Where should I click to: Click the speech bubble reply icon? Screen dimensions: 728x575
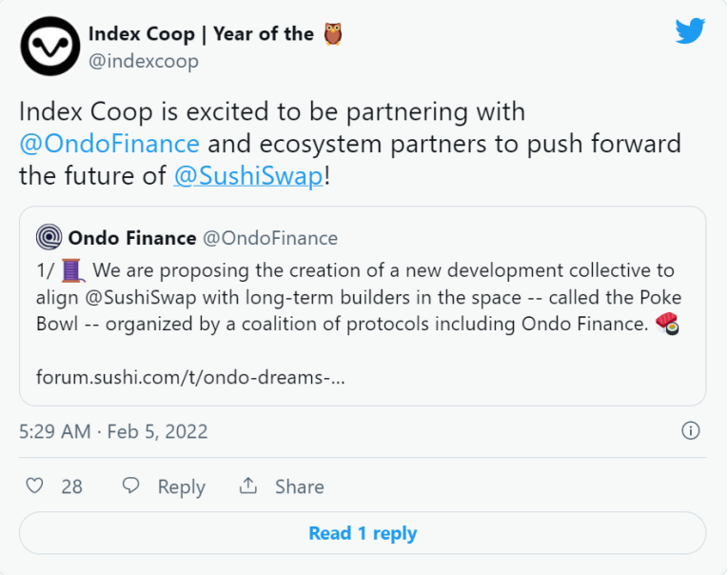tap(131, 486)
